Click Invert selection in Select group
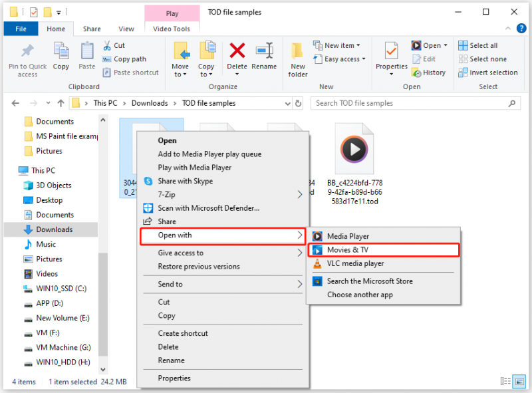The height and width of the screenshot is (393, 532). (488, 72)
